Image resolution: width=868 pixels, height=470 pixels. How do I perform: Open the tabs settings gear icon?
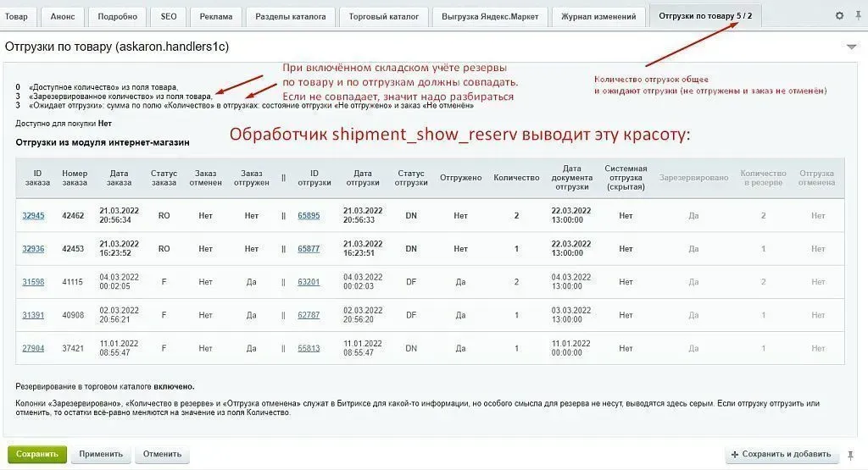(839, 16)
